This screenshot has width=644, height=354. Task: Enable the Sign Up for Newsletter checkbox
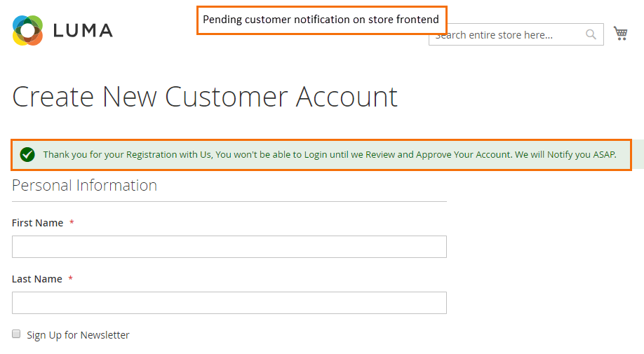16,334
